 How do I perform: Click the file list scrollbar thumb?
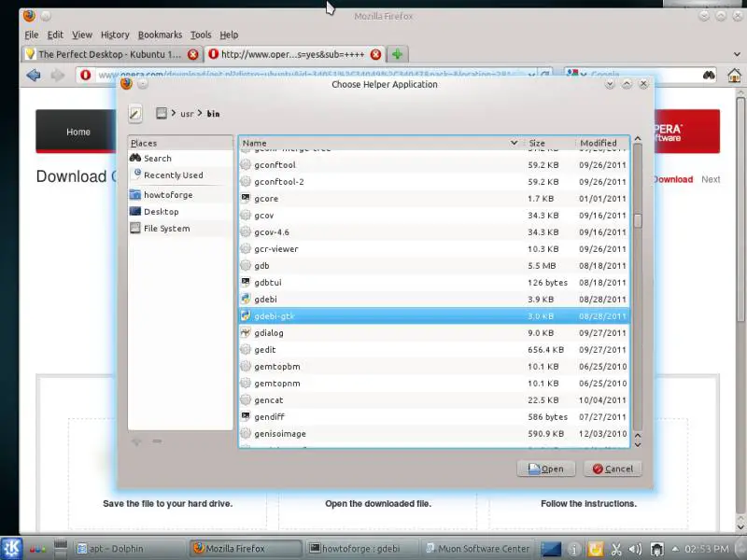[638, 220]
